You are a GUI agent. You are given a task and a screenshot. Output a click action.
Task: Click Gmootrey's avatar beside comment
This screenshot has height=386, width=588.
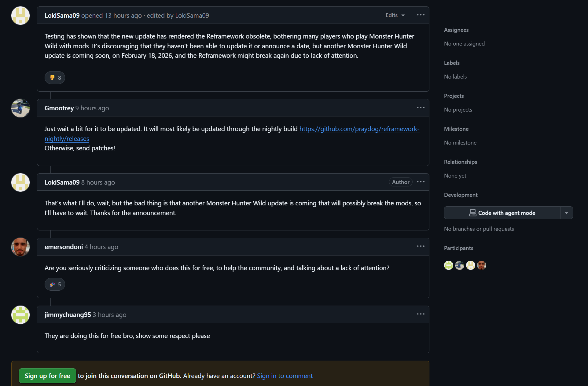pyautogui.click(x=20, y=108)
